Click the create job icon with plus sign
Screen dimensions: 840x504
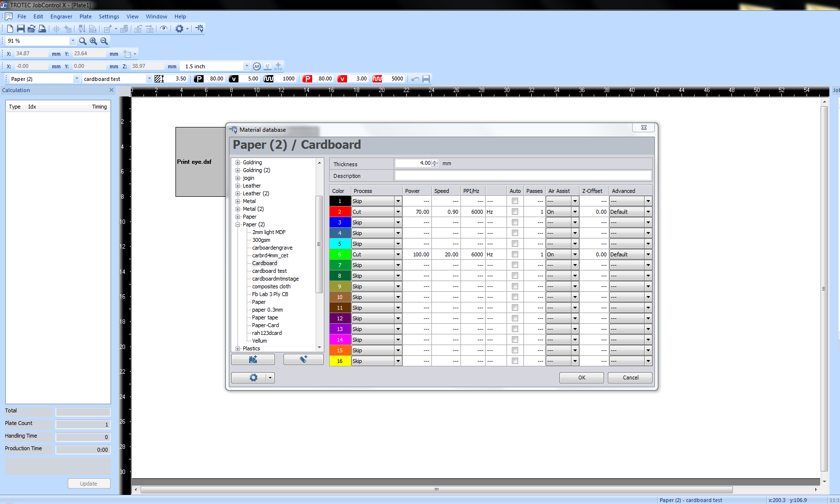pyautogui.click(x=108, y=29)
